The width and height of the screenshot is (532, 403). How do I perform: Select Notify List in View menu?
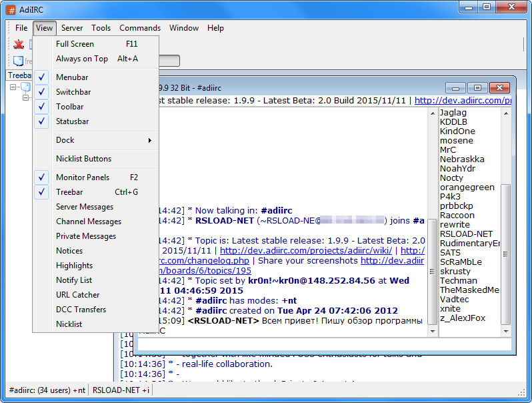click(x=96, y=280)
